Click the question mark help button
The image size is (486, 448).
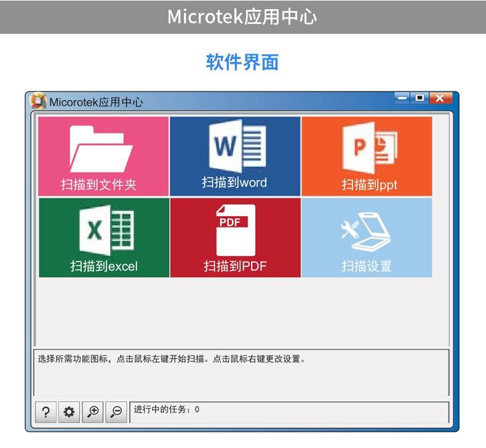pyautogui.click(x=46, y=412)
